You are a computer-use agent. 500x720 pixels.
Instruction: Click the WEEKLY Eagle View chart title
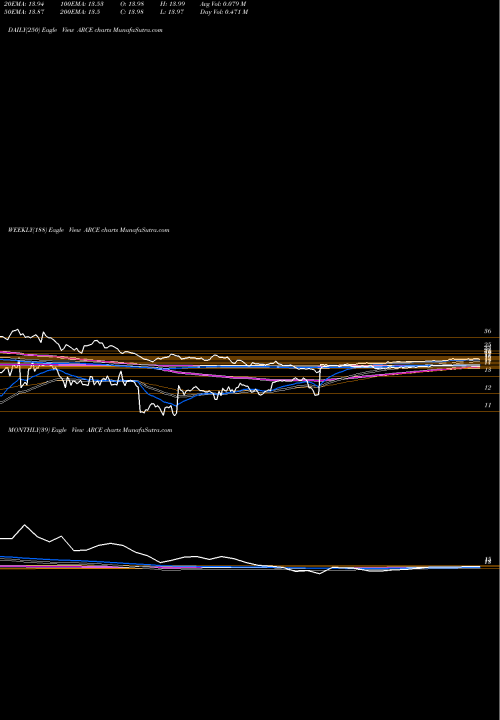point(89,230)
